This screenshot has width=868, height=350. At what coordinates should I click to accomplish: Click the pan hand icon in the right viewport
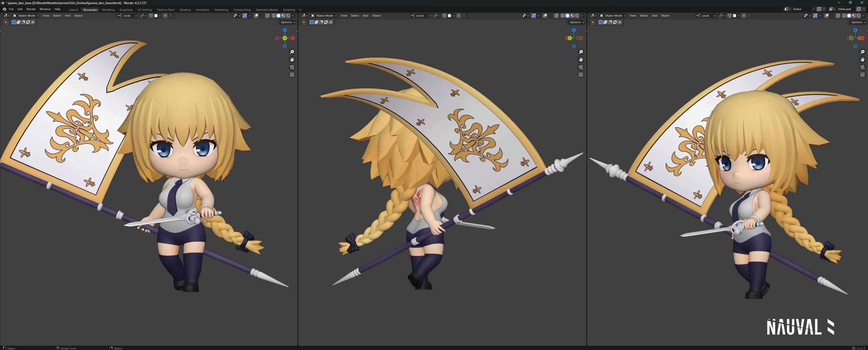pos(862,60)
